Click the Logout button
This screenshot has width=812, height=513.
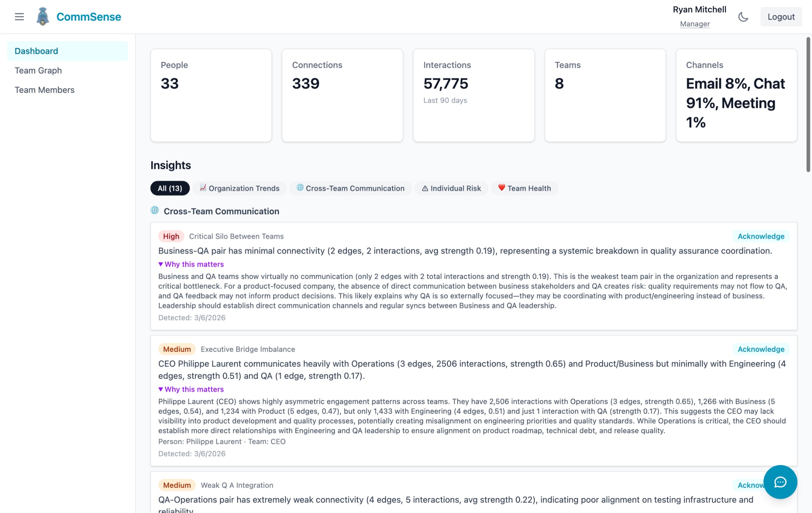click(781, 17)
